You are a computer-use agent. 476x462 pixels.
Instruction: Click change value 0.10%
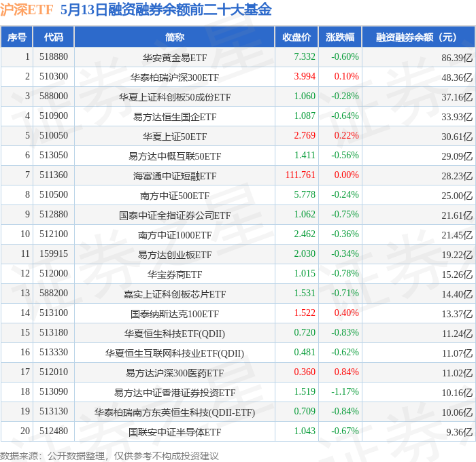coord(346,77)
